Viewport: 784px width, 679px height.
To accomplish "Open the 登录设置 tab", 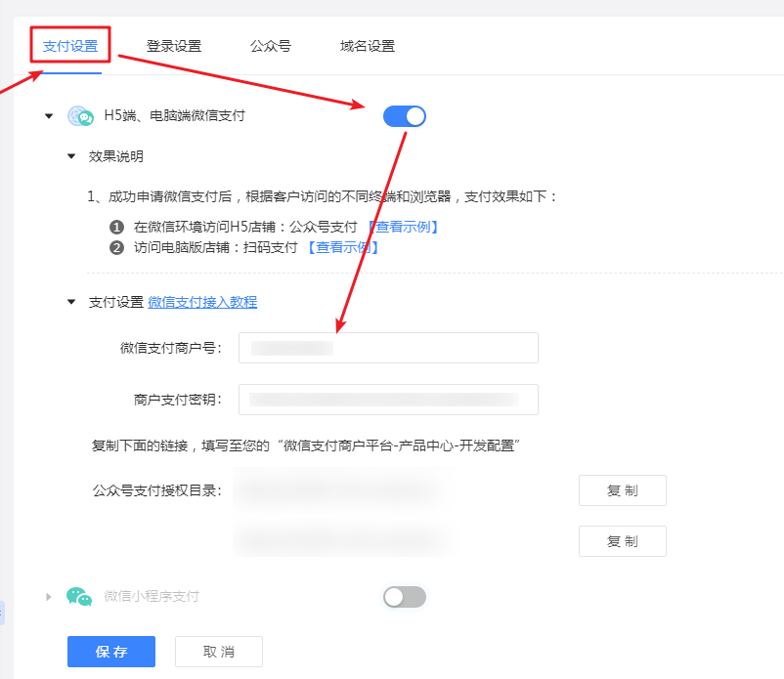I will click(x=174, y=46).
